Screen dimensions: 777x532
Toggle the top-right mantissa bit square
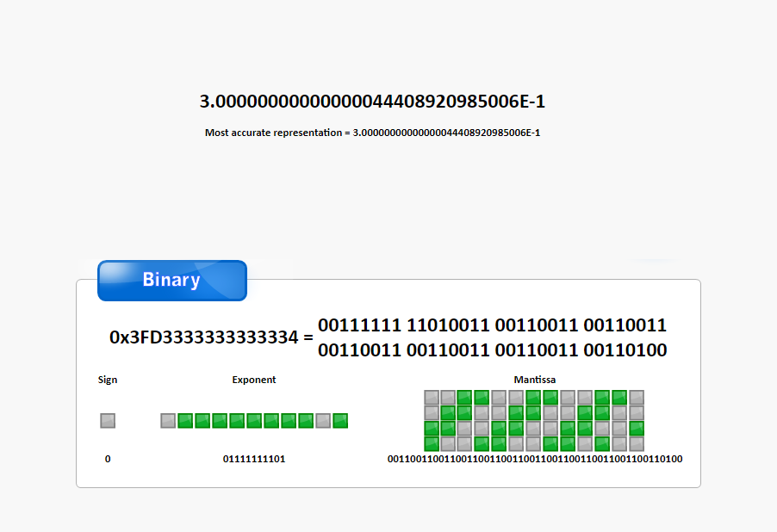tap(637, 397)
